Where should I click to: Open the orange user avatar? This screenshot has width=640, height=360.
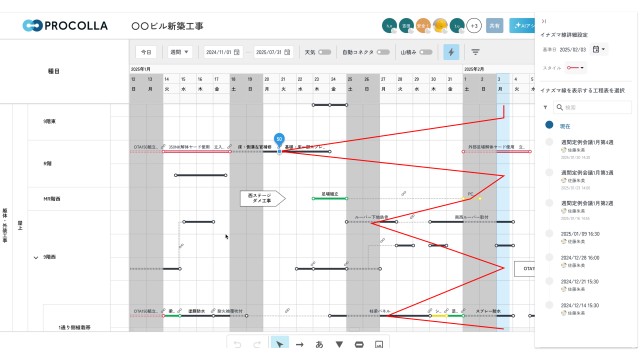click(423, 26)
